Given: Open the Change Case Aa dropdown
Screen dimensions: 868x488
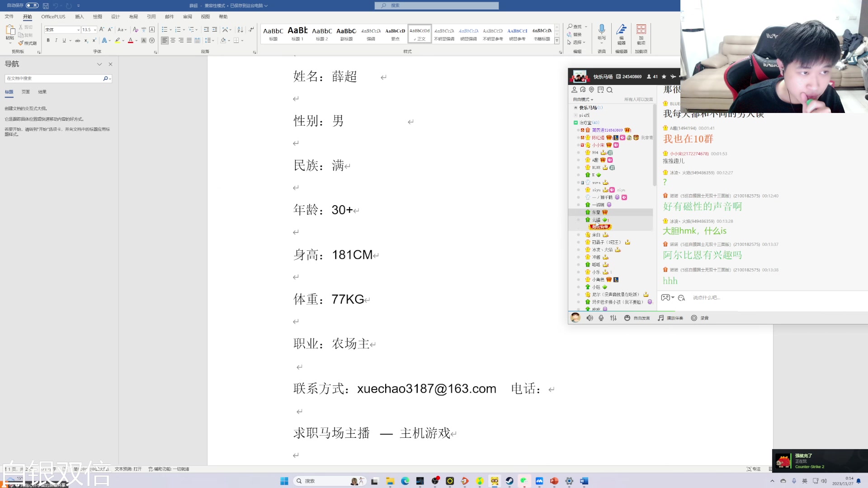Looking at the screenshot, I should click(122, 29).
